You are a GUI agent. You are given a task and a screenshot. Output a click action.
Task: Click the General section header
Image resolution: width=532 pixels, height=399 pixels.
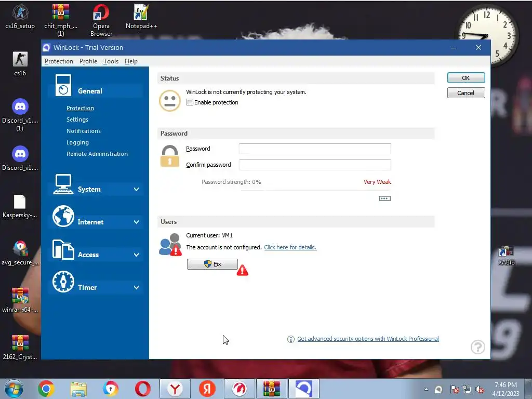pos(95,90)
